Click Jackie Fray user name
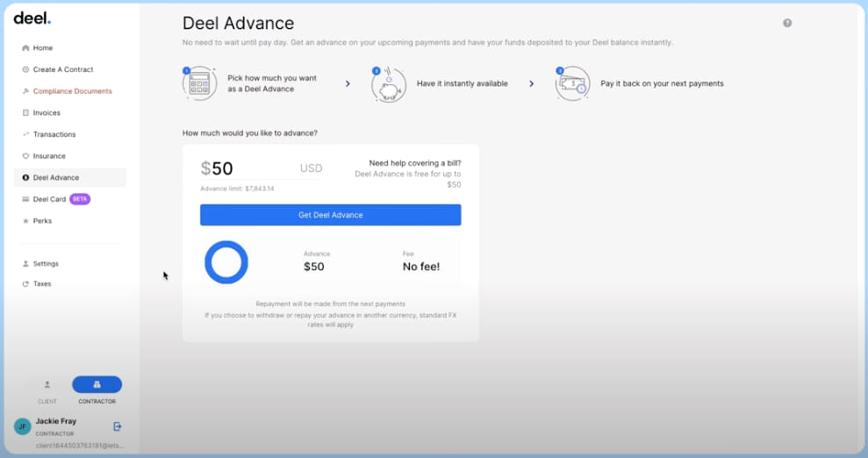The image size is (868, 458). coord(56,421)
